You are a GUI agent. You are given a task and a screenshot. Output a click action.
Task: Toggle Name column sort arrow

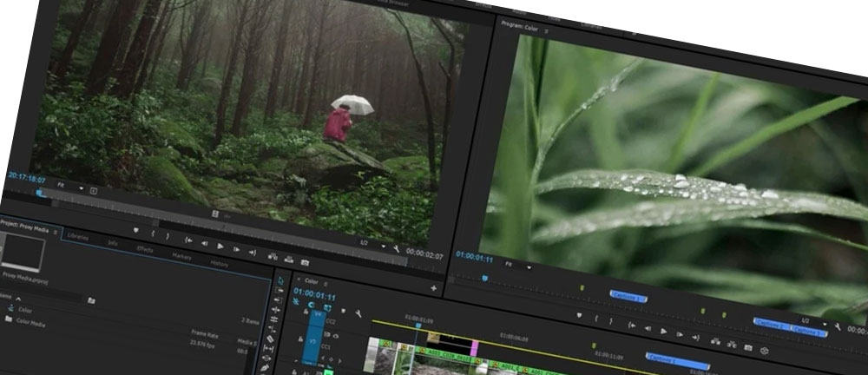coord(17,298)
